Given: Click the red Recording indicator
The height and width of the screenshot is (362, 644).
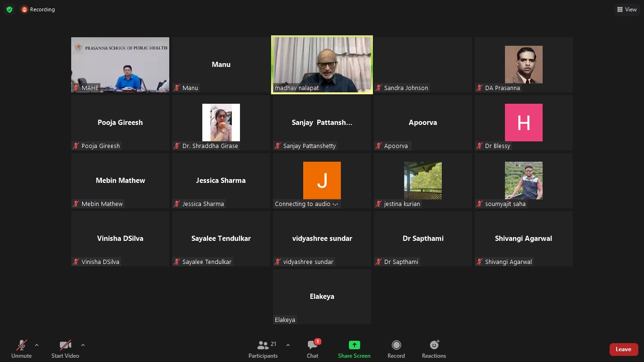Looking at the screenshot, I should (x=38, y=9).
